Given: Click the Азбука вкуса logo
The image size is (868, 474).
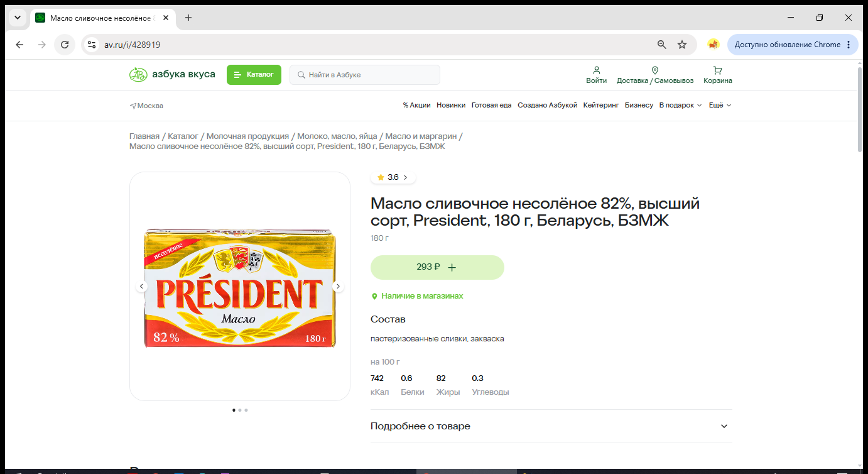Looking at the screenshot, I should pyautogui.click(x=172, y=75).
